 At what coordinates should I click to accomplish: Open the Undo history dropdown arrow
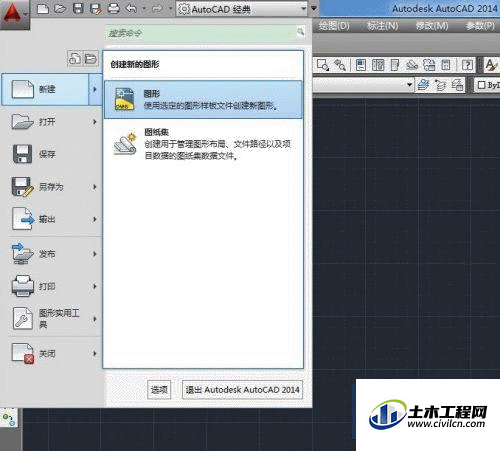[x=144, y=8]
